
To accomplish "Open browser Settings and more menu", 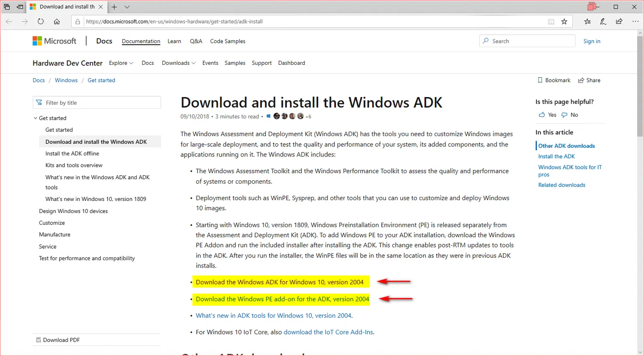I will (x=635, y=21).
